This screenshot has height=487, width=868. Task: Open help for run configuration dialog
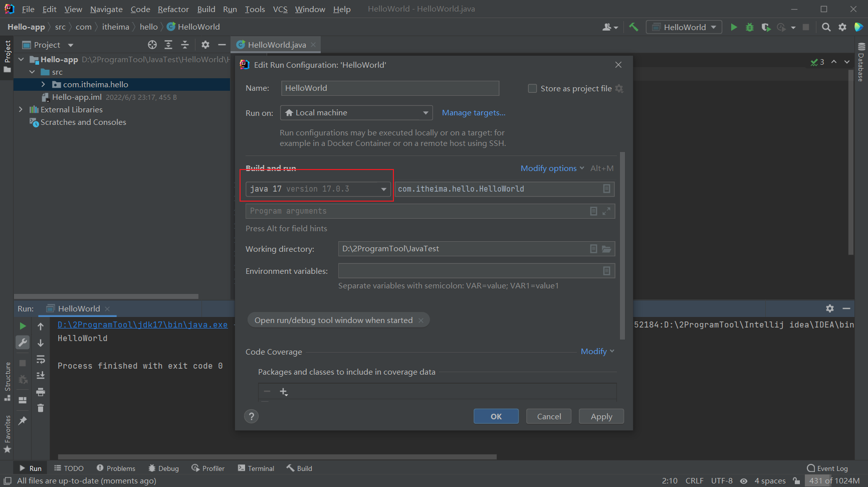coord(252,416)
